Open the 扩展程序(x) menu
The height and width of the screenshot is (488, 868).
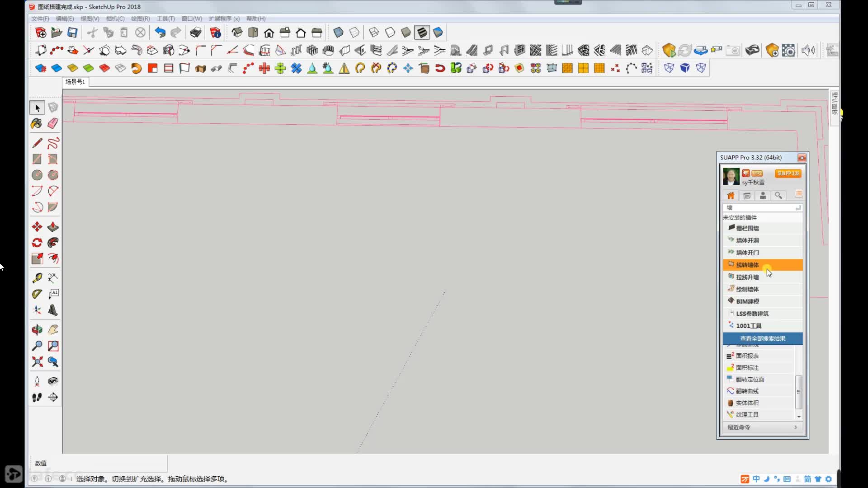224,19
